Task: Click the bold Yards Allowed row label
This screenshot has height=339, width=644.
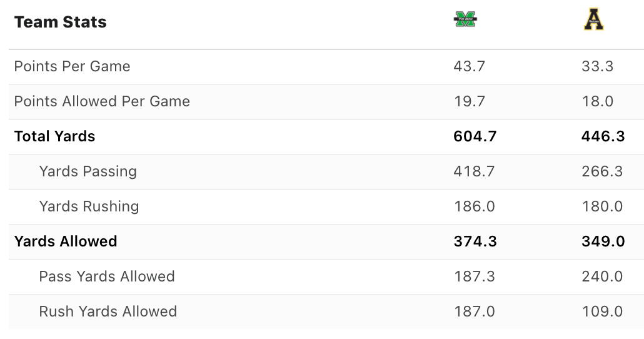Action: (x=66, y=241)
